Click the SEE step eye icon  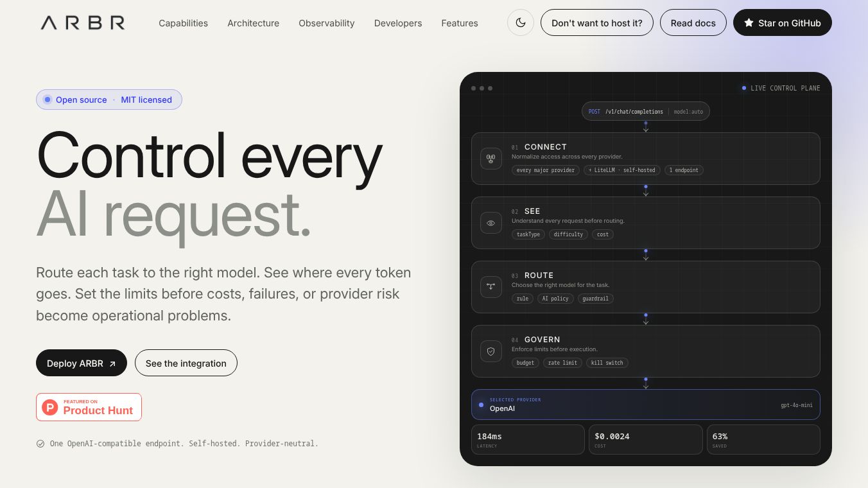[x=491, y=223]
